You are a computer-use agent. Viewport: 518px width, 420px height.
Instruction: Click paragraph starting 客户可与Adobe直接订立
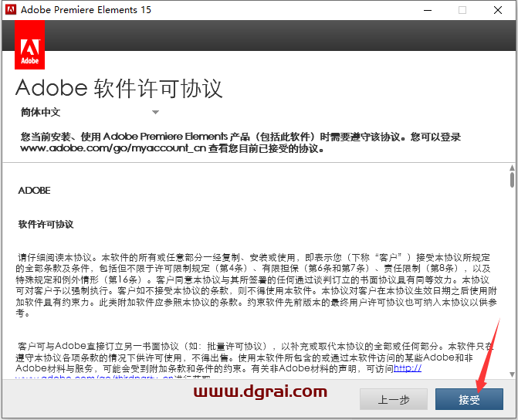pyautogui.click(x=255, y=361)
